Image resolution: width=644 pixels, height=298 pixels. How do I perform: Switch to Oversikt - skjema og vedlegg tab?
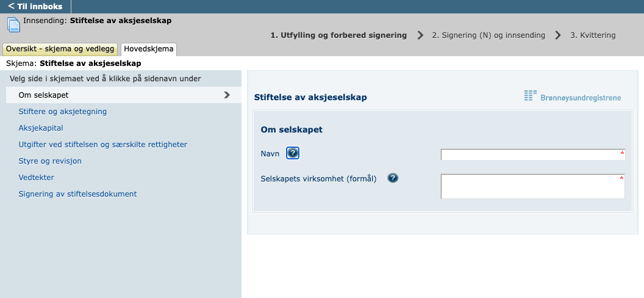click(60, 49)
